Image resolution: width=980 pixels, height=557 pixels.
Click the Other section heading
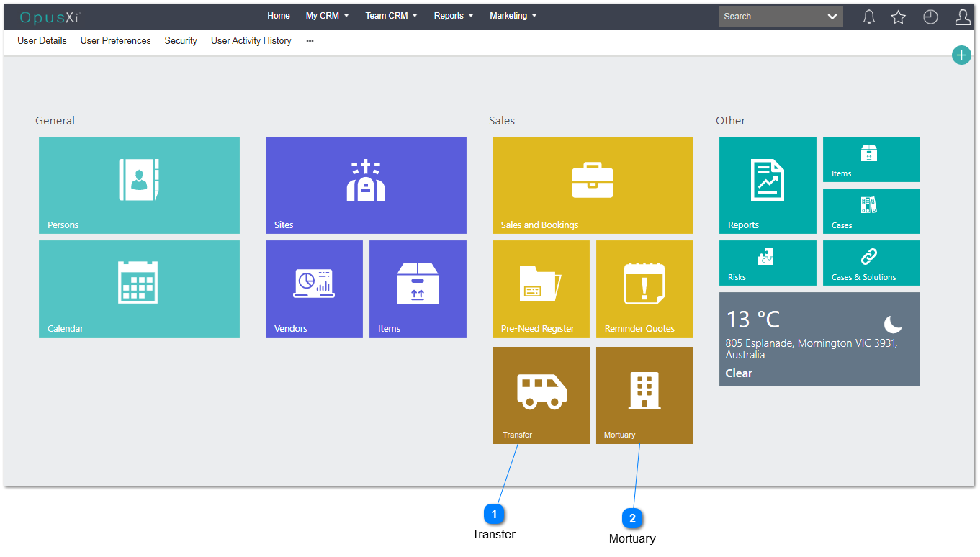pyautogui.click(x=730, y=121)
